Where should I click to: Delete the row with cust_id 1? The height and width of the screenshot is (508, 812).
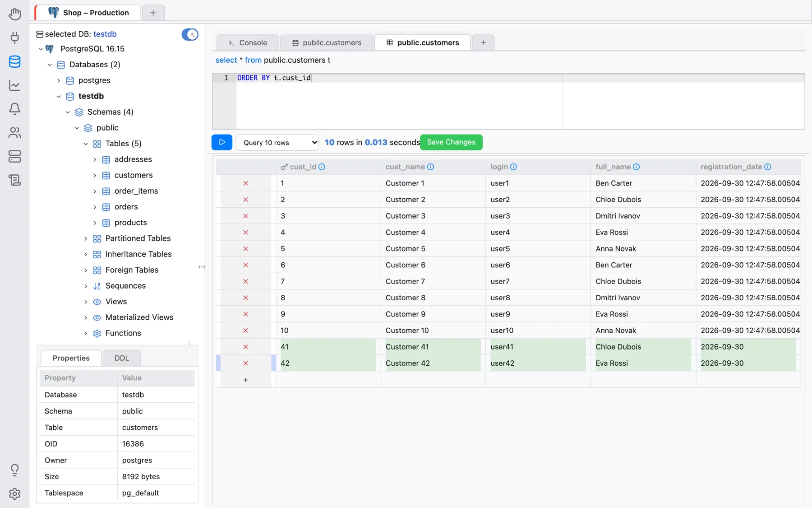[x=245, y=183]
